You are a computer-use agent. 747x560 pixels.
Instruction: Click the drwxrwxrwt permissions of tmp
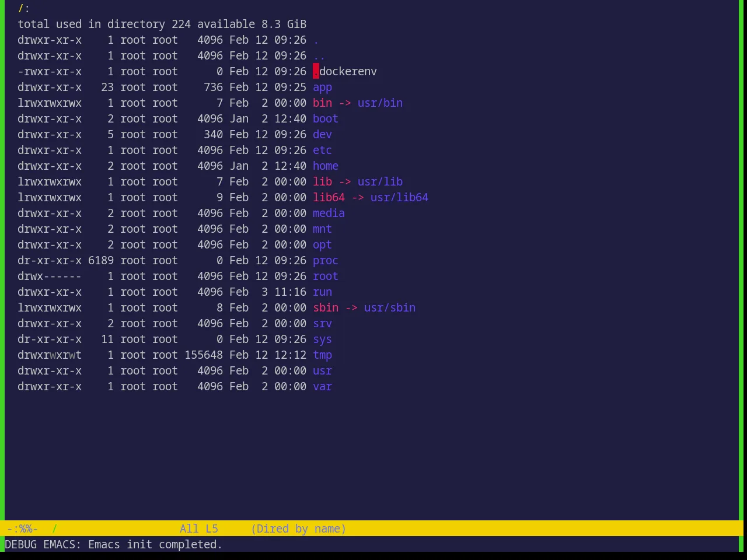50,355
